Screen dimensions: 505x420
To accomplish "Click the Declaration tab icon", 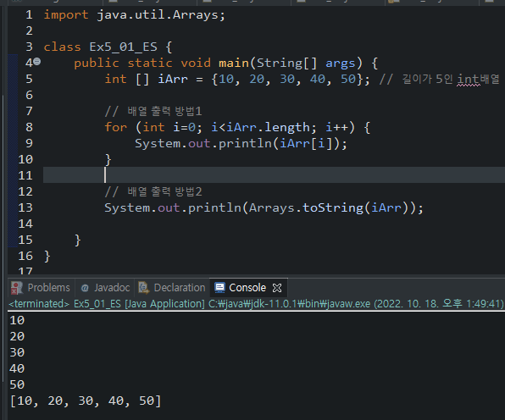I will (144, 287).
